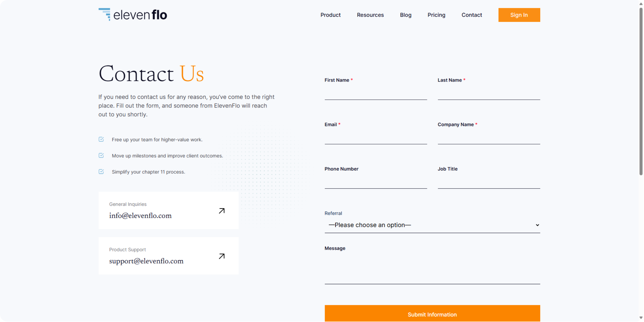Toggle the free up team checkbox
Viewport: 644px width, 322px height.
coord(101,139)
